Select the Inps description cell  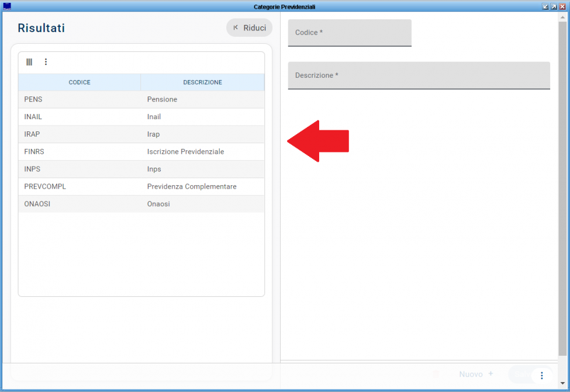coord(202,169)
